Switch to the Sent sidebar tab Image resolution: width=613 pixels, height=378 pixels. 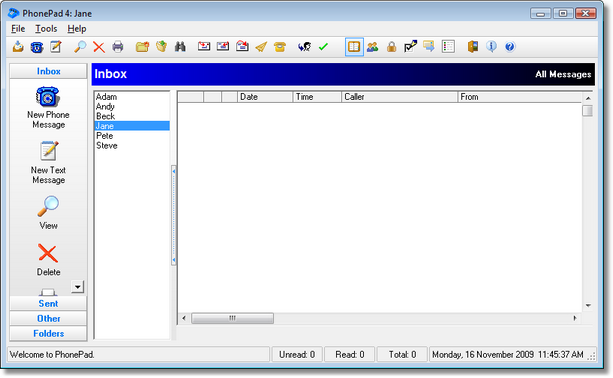point(48,303)
